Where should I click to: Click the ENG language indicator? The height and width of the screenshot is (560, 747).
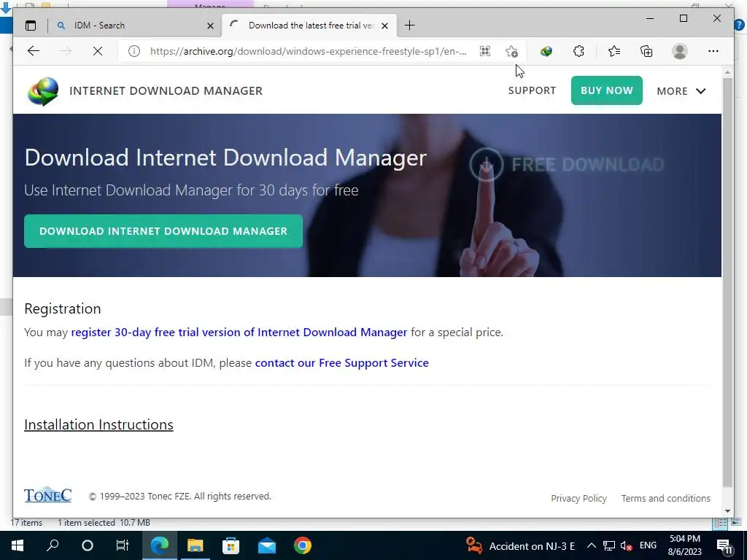pos(648,545)
